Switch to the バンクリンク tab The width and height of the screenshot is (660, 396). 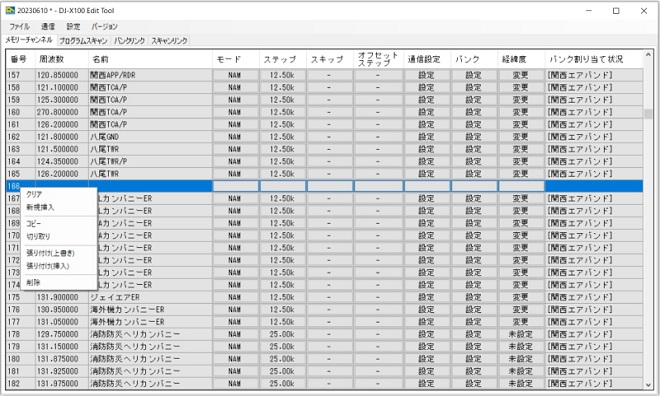point(129,41)
